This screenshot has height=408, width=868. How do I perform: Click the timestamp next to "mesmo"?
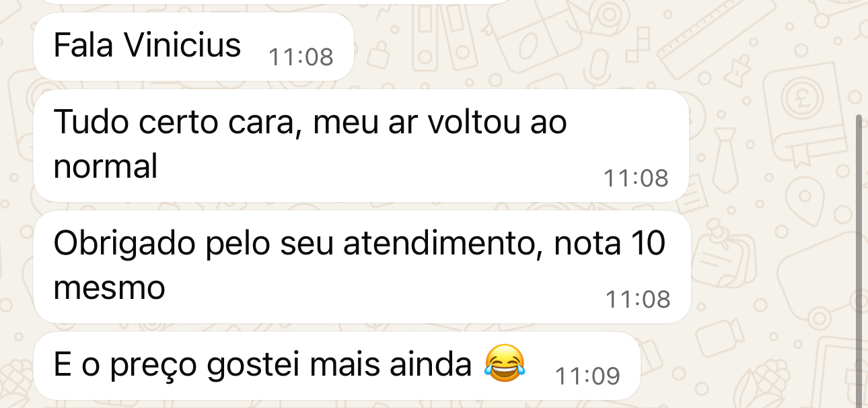638,299
